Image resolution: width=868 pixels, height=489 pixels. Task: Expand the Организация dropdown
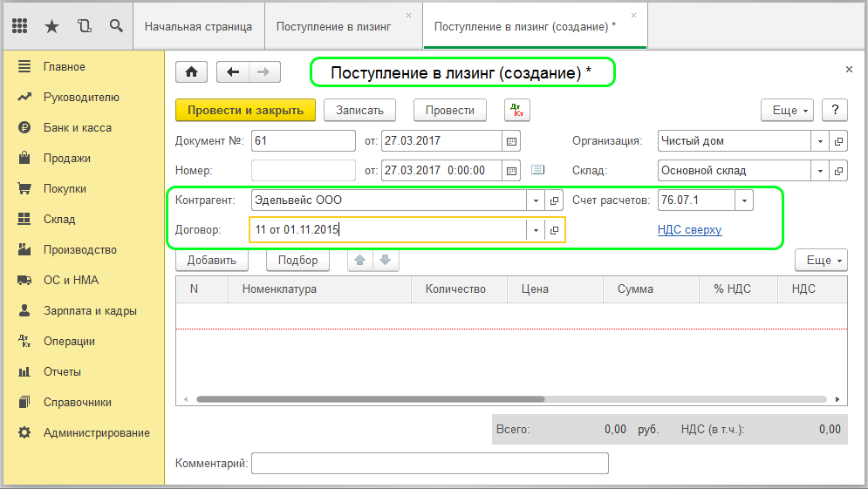point(820,140)
